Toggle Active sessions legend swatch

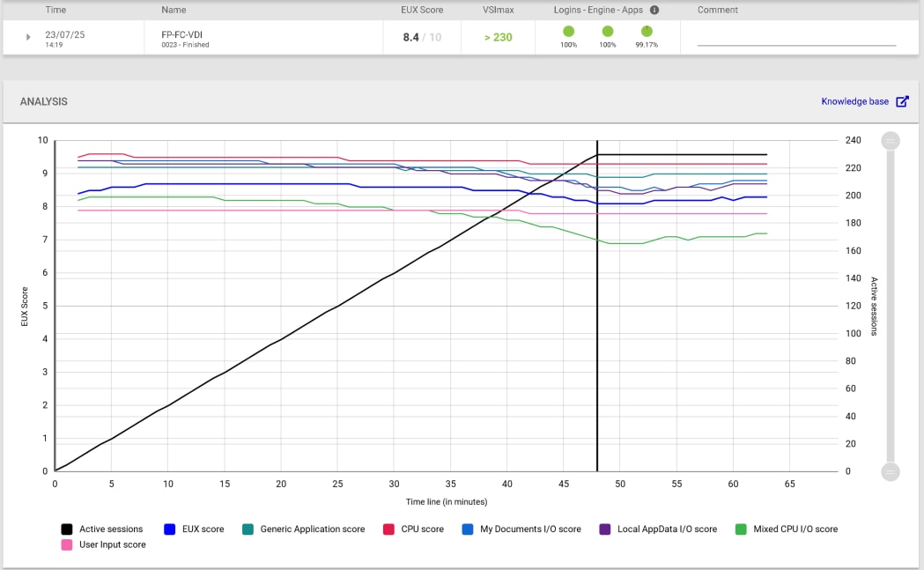67,529
